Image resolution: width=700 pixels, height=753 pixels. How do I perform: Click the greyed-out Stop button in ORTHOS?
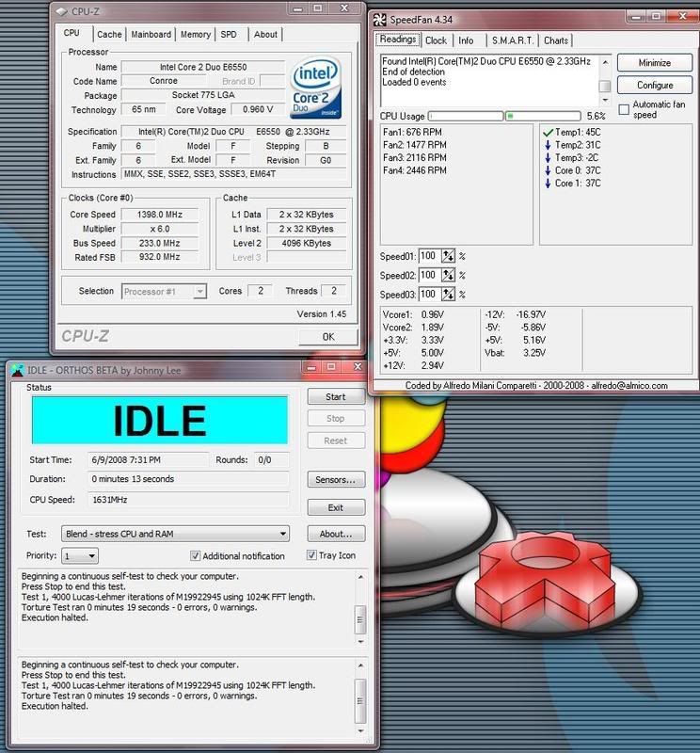336,418
